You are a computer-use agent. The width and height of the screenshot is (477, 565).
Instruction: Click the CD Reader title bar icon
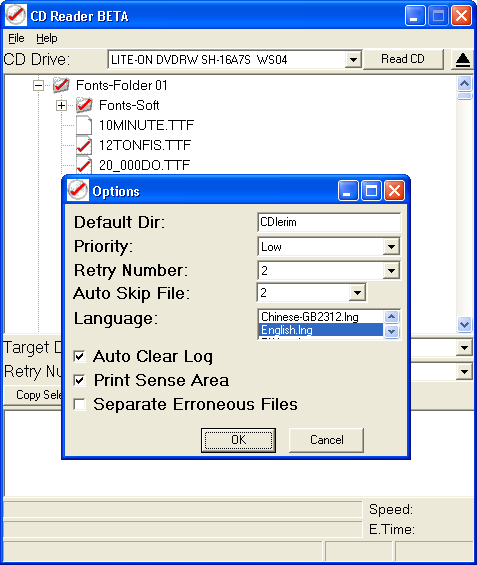16,15
